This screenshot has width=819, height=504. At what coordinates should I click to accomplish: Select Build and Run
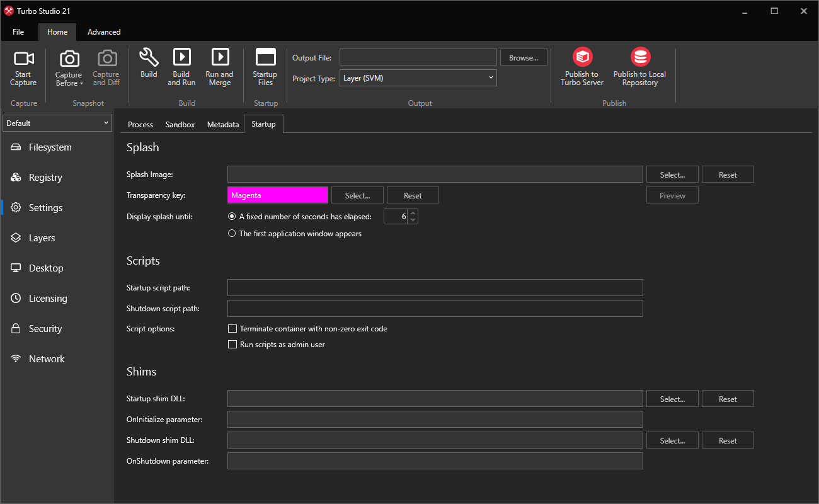(x=181, y=67)
